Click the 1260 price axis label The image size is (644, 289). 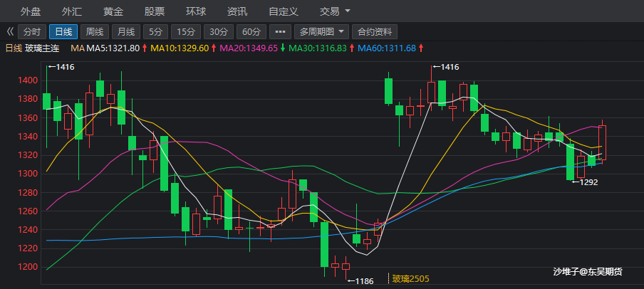(28, 211)
